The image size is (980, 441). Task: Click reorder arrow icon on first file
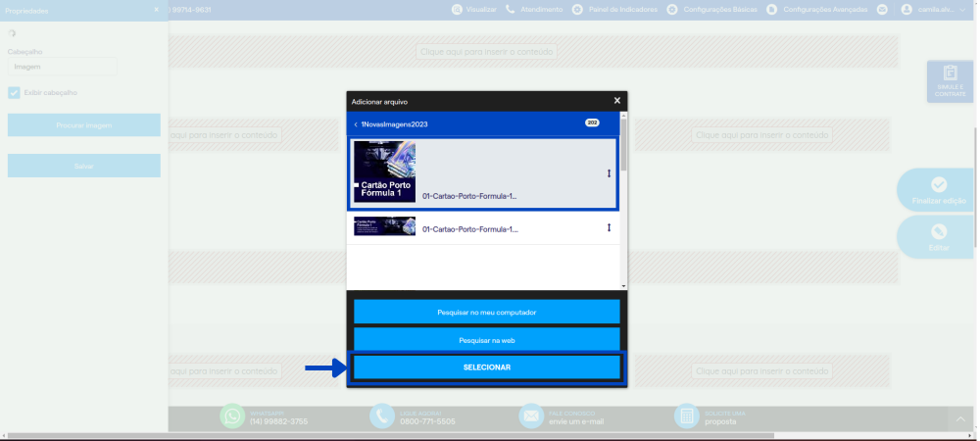click(x=609, y=173)
